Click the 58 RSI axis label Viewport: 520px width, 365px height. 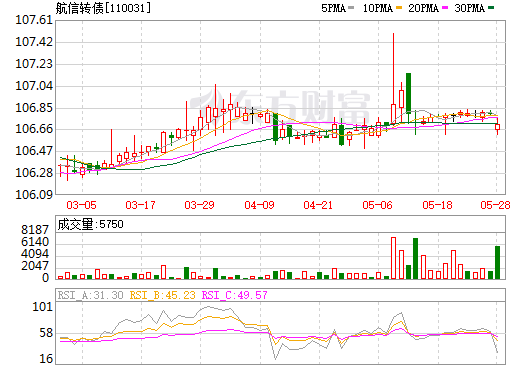[x=46, y=333]
